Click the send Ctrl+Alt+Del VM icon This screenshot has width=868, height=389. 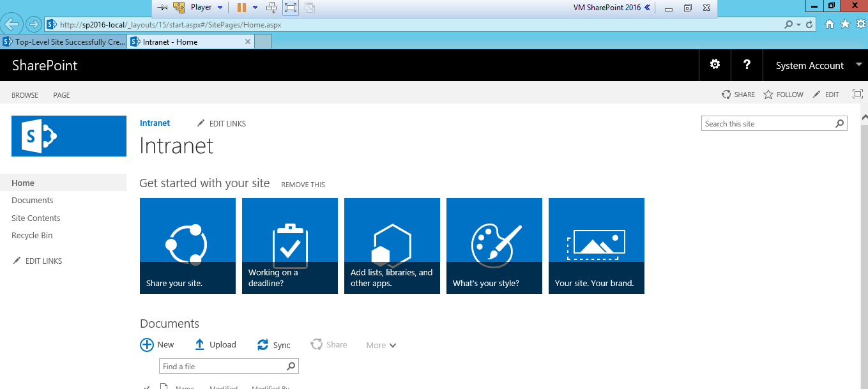coord(271,8)
